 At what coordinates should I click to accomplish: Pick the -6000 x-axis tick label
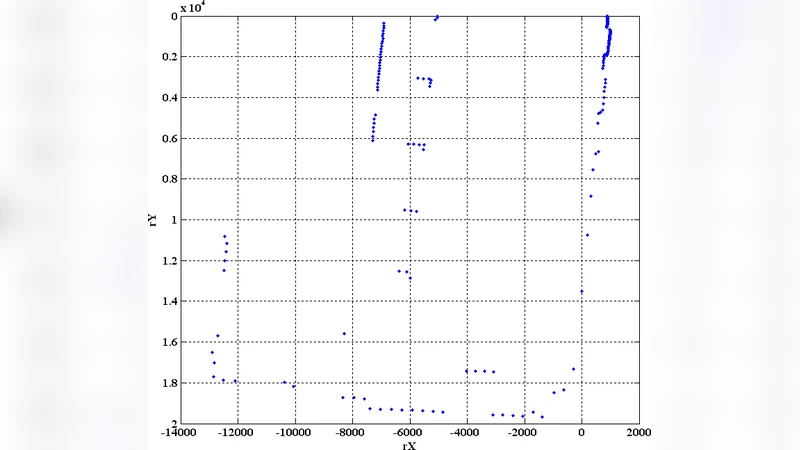[x=408, y=433]
